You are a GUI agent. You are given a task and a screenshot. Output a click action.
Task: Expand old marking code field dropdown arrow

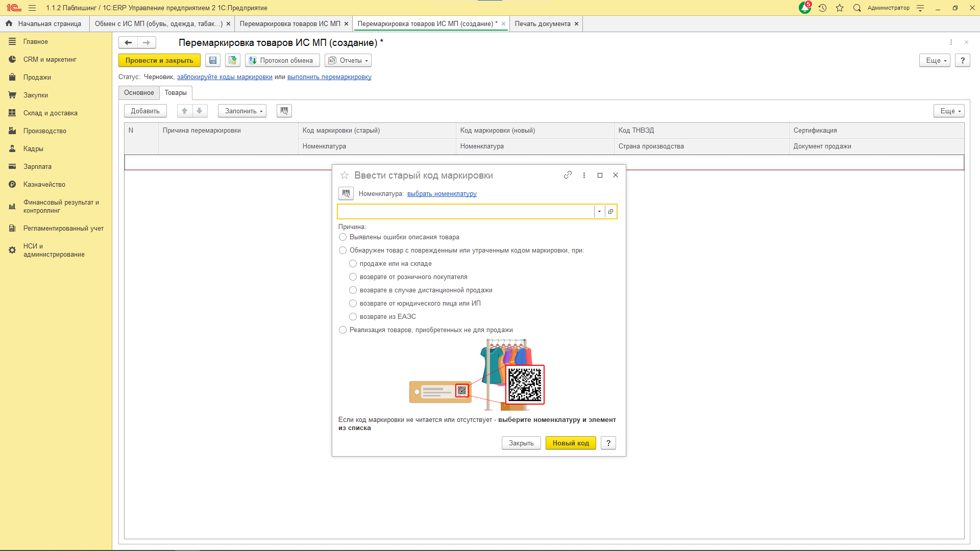point(599,211)
